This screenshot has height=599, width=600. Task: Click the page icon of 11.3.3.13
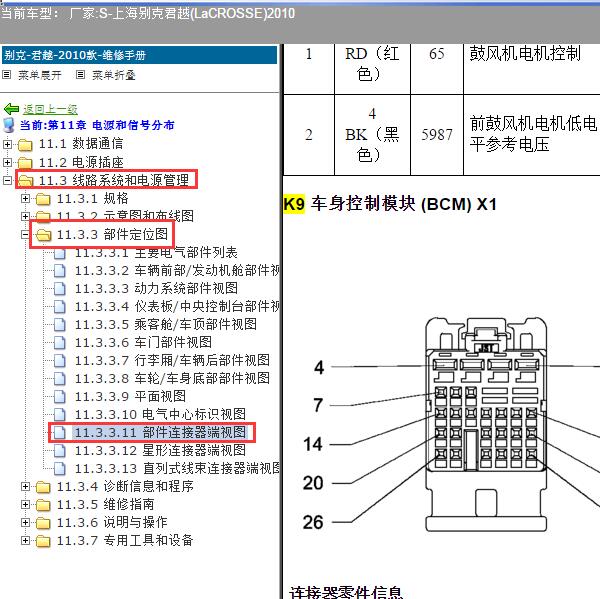coord(60,468)
